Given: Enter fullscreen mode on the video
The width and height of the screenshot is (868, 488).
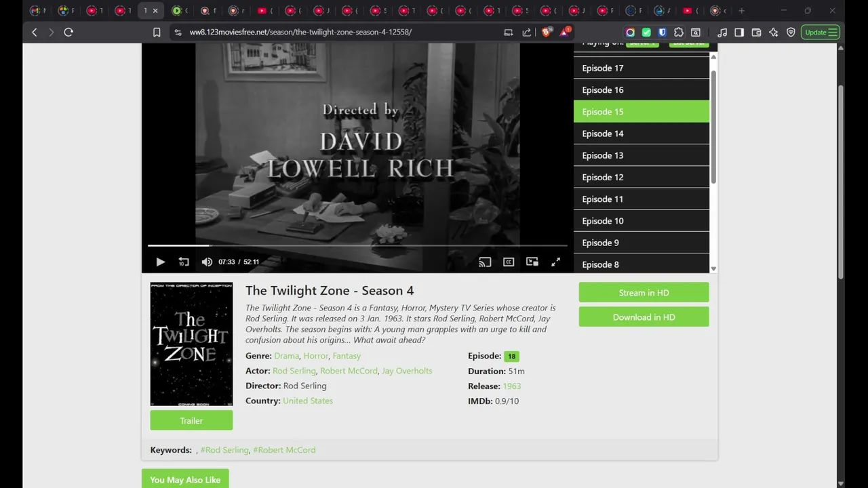Looking at the screenshot, I should [x=555, y=262].
